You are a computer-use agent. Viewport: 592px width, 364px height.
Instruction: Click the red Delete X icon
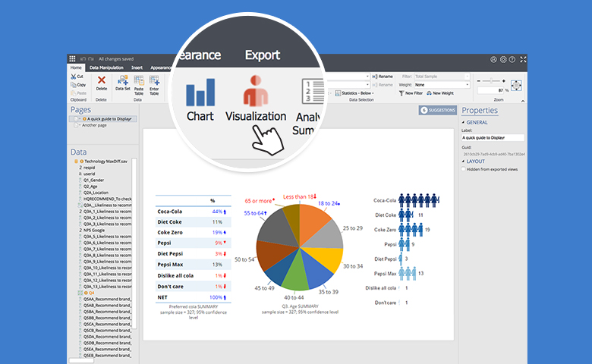click(x=101, y=80)
